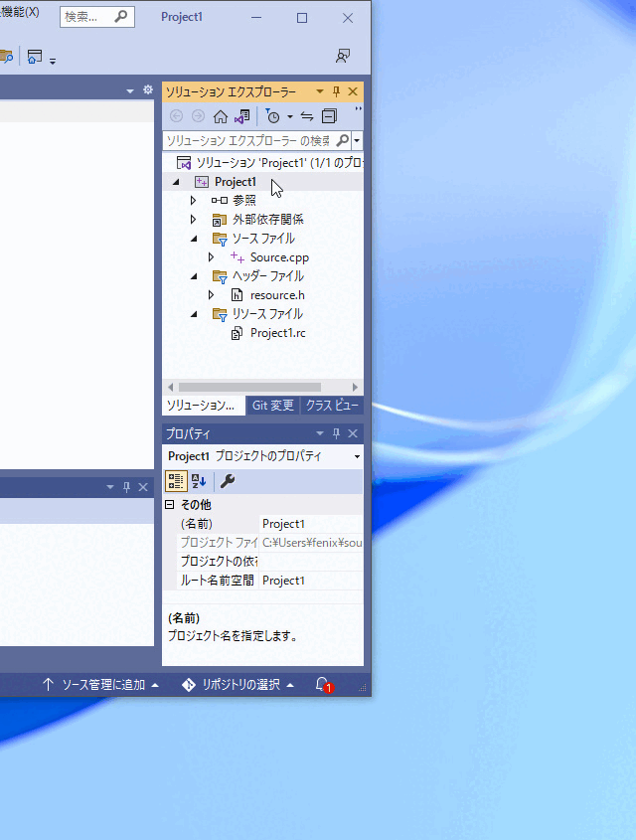Click the horizontal scrollbar left arrow
Screen dimensions: 636x840
point(170,387)
